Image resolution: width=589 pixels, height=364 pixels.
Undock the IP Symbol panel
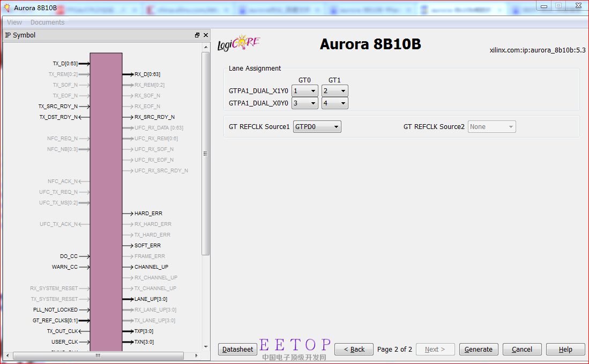pos(197,35)
